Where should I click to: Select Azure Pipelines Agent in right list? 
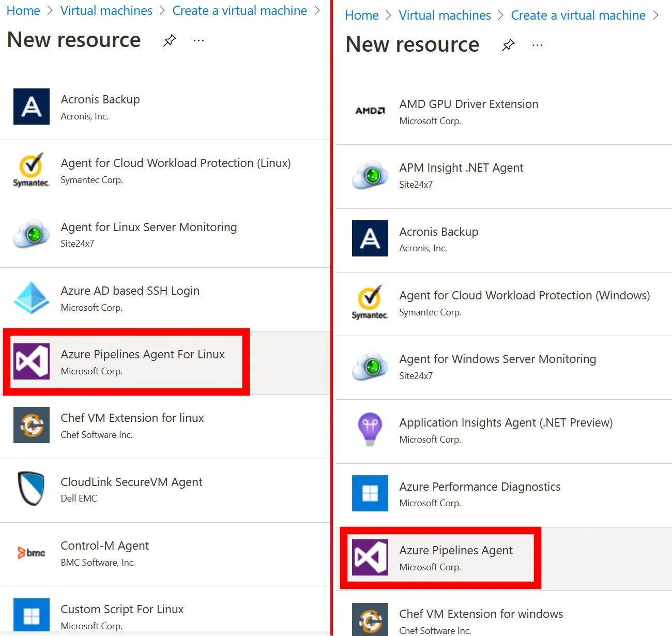pyautogui.click(x=456, y=550)
